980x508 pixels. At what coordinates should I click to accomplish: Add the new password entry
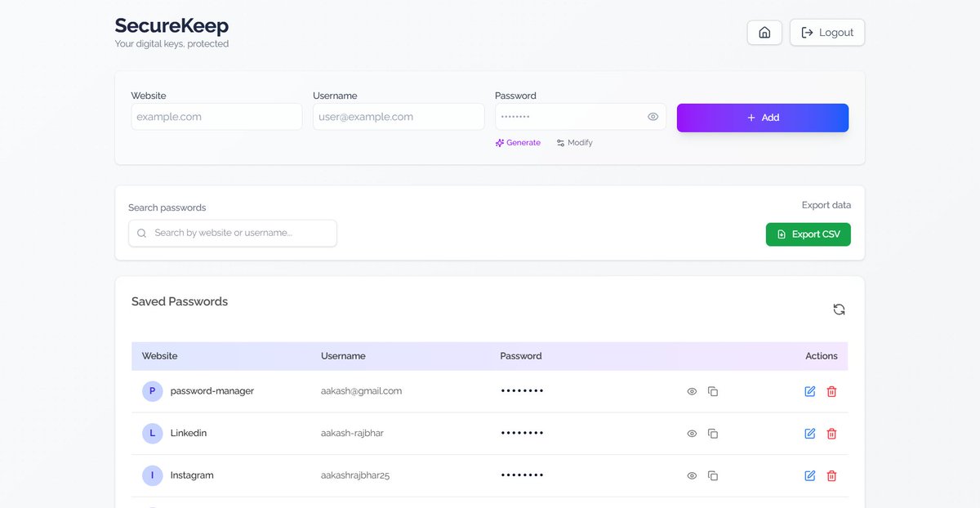pyautogui.click(x=763, y=118)
